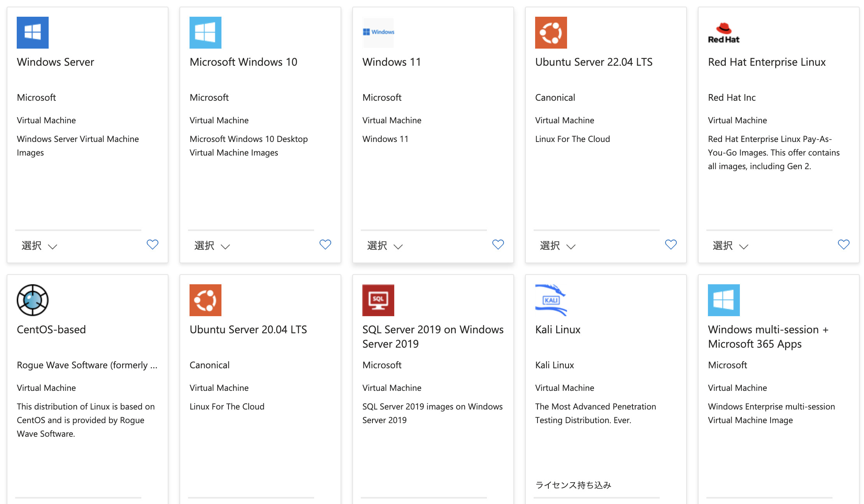Screen dimensions: 864x504
Task: Open the Kali Linux title link
Action: [558, 330]
